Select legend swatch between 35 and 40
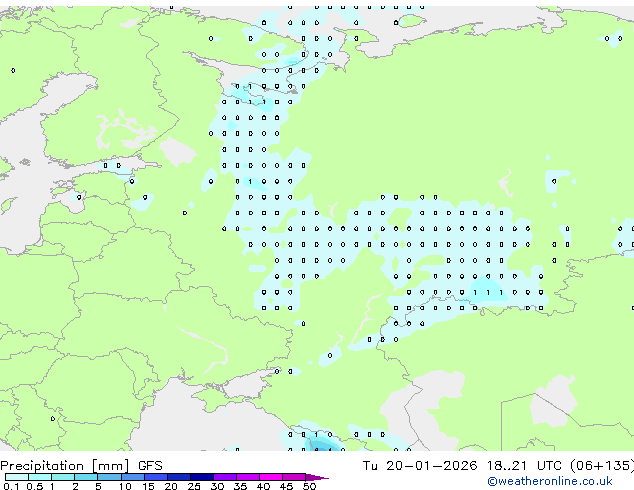 (248, 477)
